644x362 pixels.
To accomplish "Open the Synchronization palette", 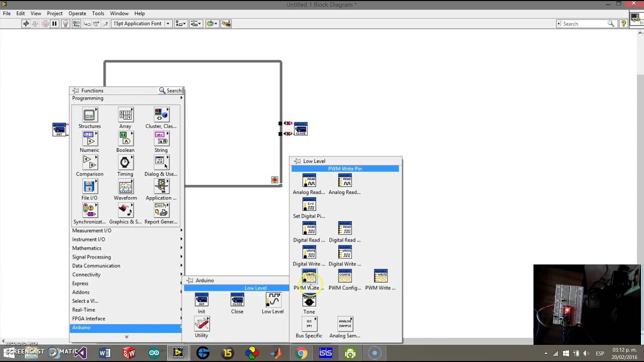I will 90,211.
